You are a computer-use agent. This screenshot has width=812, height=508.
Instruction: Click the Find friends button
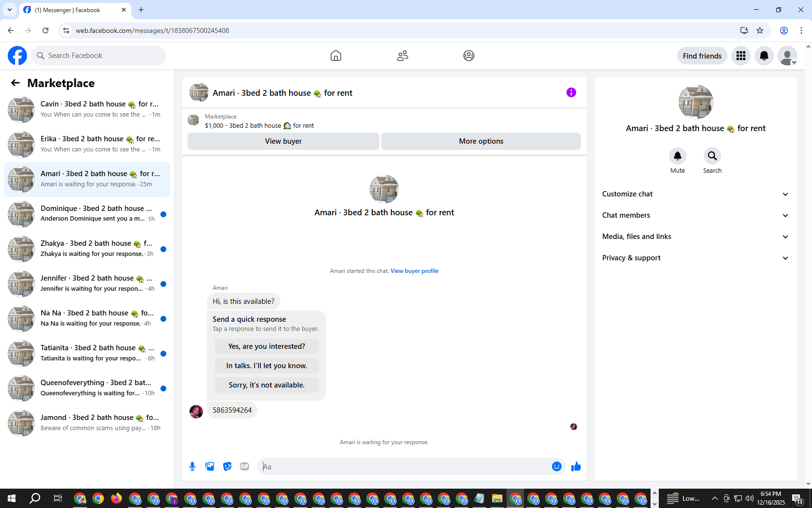coord(702,56)
